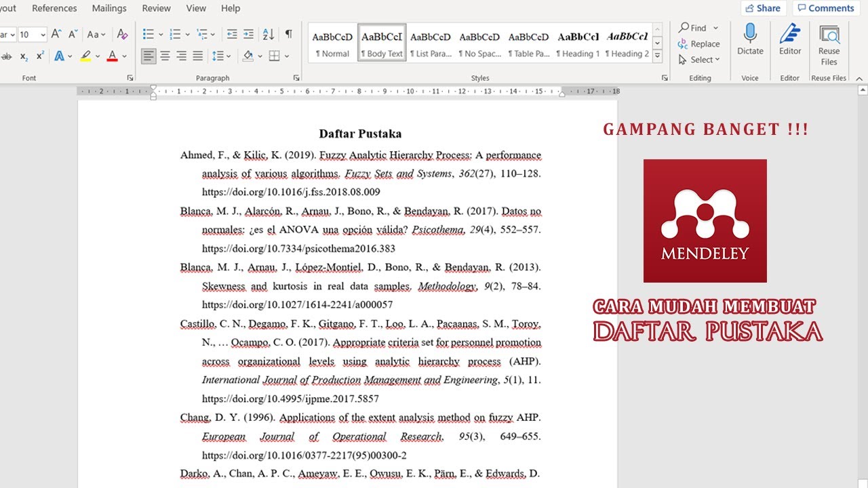868x488 pixels.
Task: Decrease paragraph indent
Action: pos(232,34)
